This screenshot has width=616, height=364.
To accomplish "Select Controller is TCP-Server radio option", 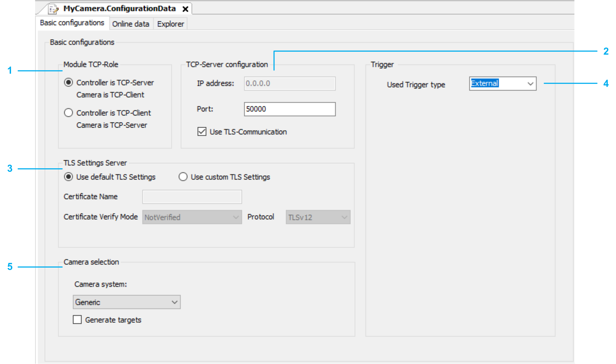I will click(x=68, y=82).
